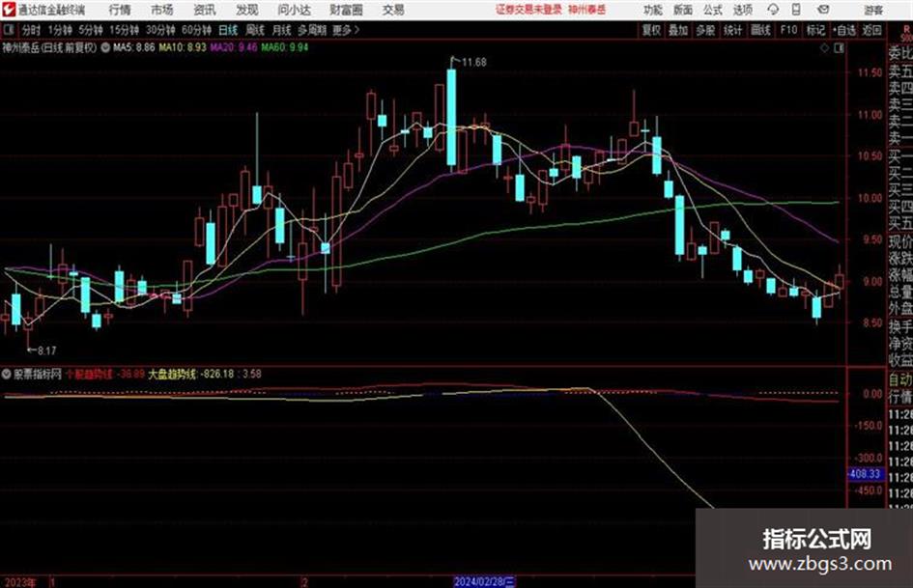Image resolution: width=913 pixels, height=588 pixels.
Task: Click the 证券交易未登录 login link
Action: 528,10
